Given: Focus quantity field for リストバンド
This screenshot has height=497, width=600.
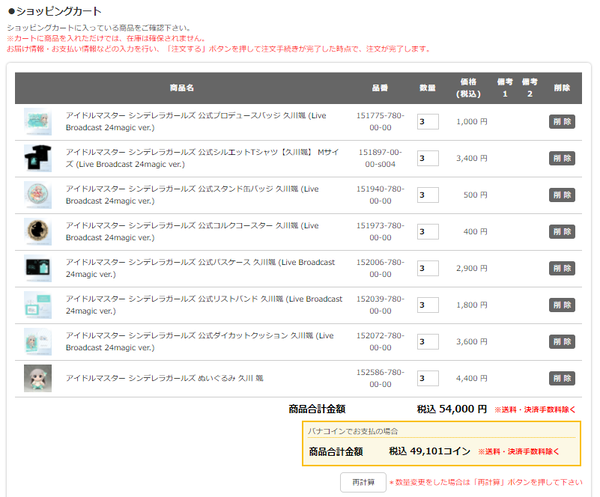Looking at the screenshot, I should (x=428, y=305).
